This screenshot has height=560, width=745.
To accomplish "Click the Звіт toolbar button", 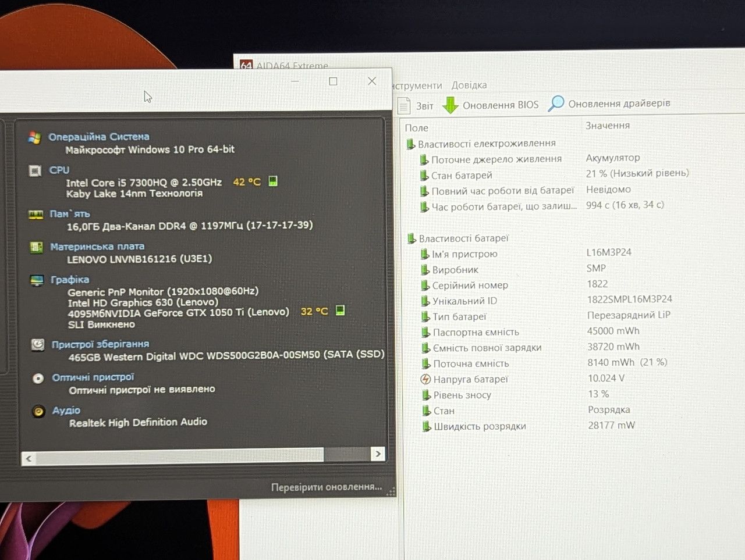I will pos(416,106).
